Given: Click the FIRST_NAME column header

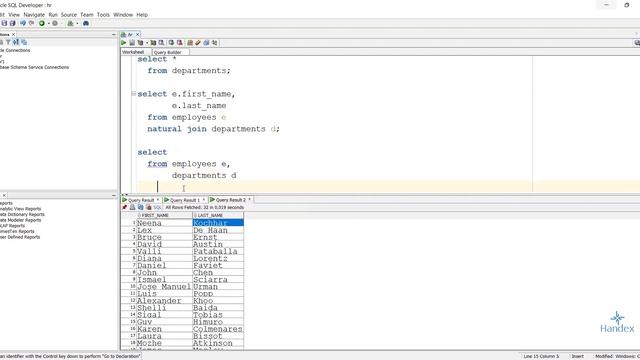Looking at the screenshot, I should 164,215.
